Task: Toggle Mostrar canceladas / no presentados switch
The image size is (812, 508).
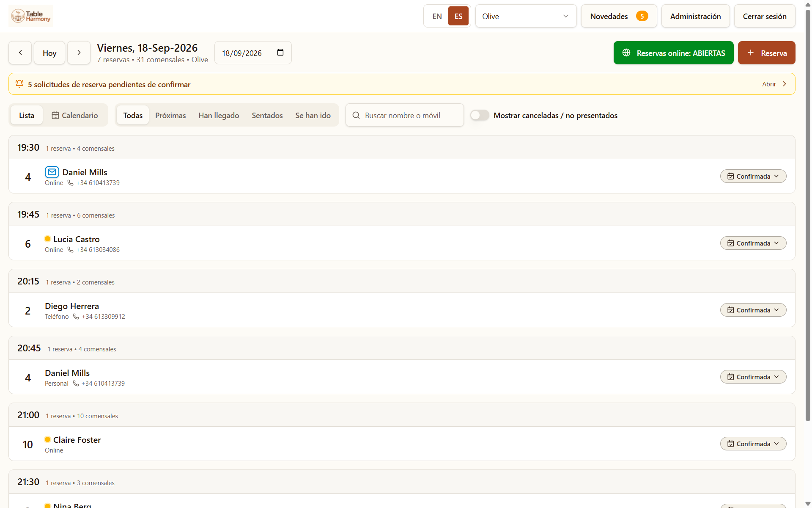Action: [480, 115]
